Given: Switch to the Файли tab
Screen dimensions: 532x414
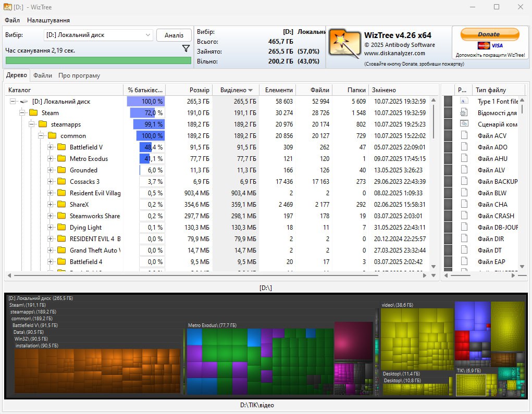Looking at the screenshot, I should (43, 76).
